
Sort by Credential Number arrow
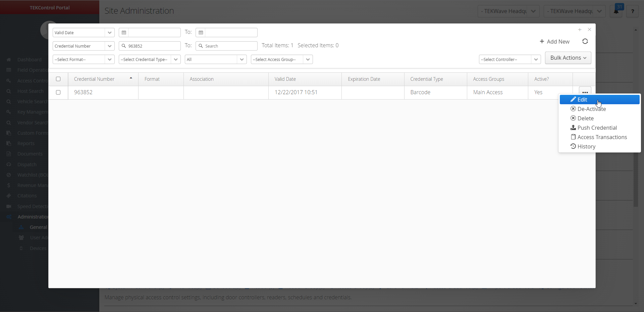click(131, 78)
